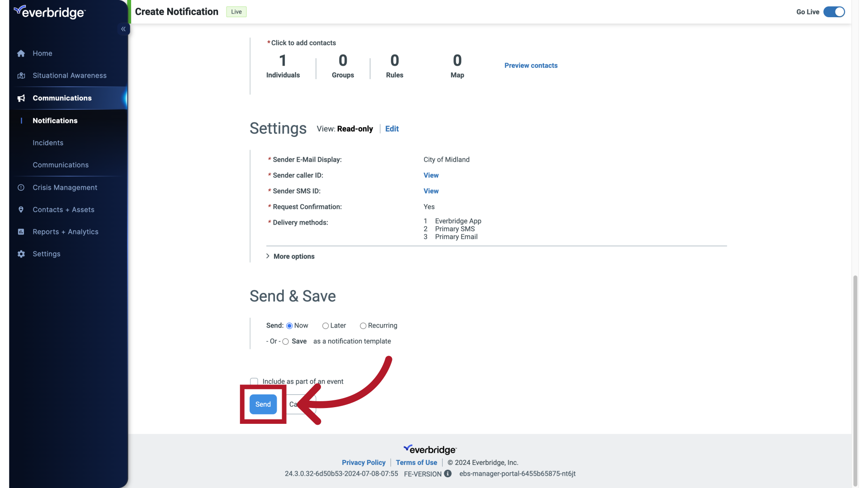Select the Later send option

click(325, 325)
